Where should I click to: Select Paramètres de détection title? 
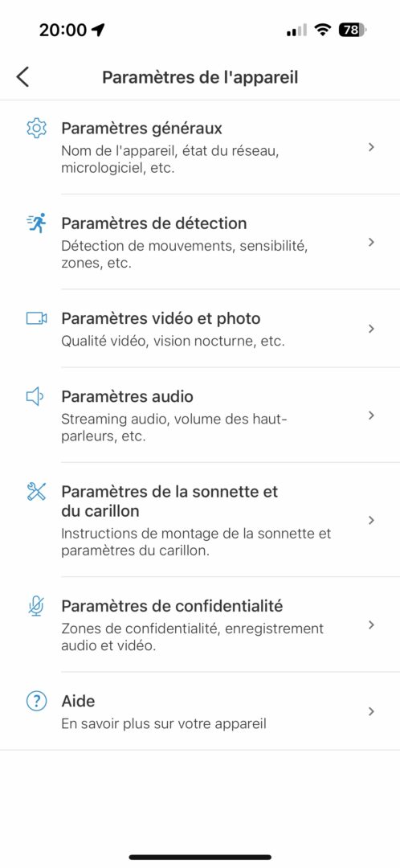tap(153, 223)
